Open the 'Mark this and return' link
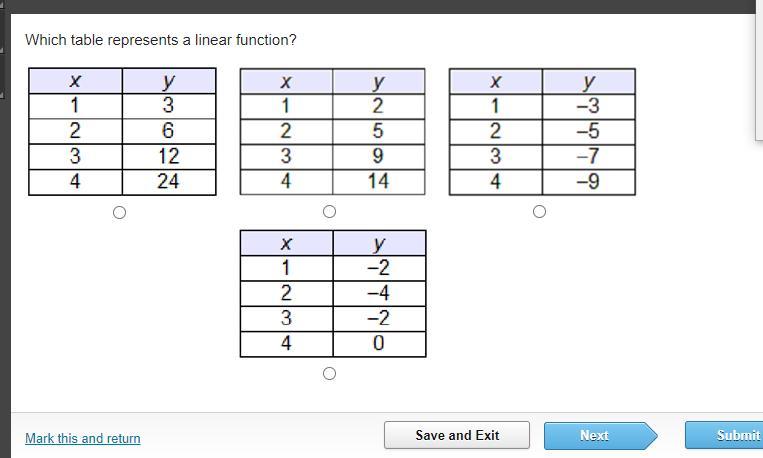The image size is (763, 458). coord(83,438)
